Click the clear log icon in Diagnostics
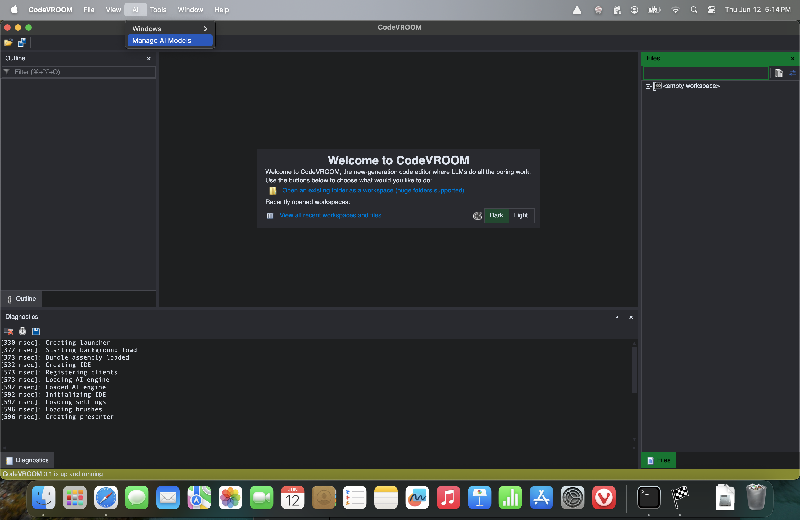This screenshot has width=800, height=520. 9,331
